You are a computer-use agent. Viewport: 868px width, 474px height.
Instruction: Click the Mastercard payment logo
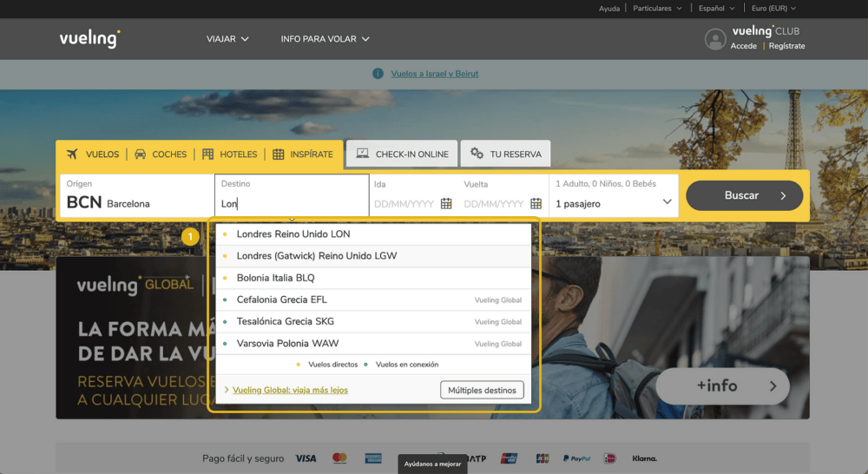tap(339, 458)
